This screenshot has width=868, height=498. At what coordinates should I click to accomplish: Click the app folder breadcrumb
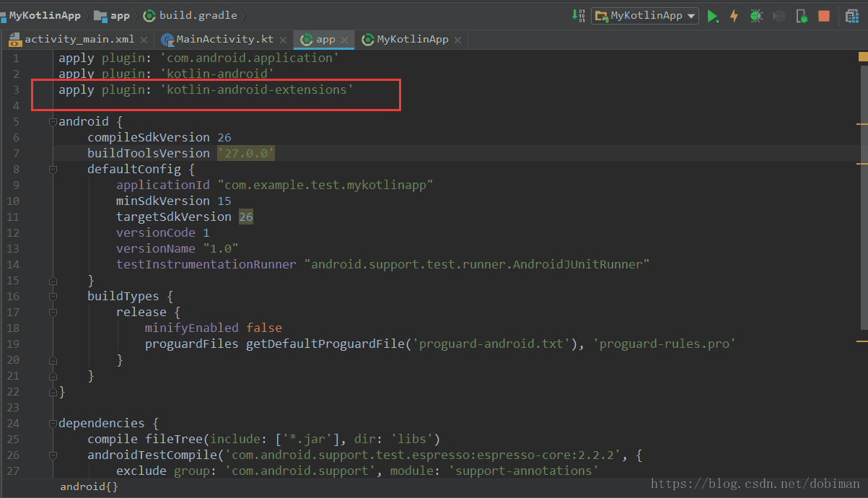pos(113,15)
